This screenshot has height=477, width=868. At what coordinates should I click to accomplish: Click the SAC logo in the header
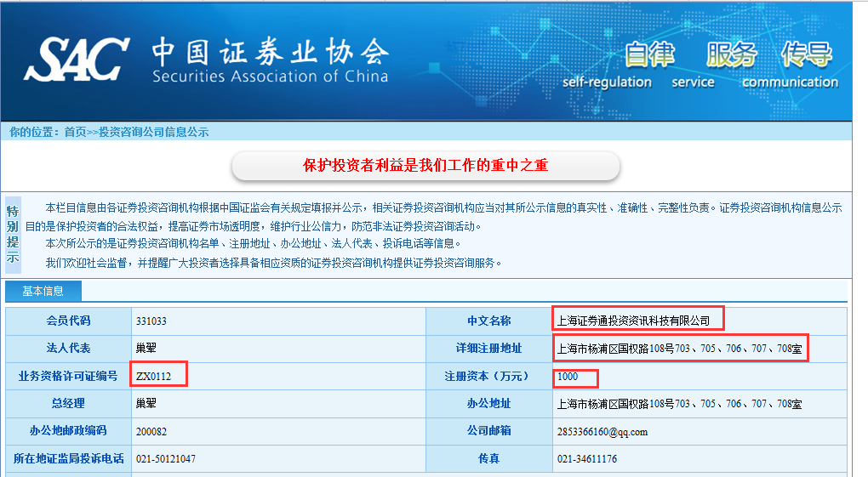(x=77, y=60)
